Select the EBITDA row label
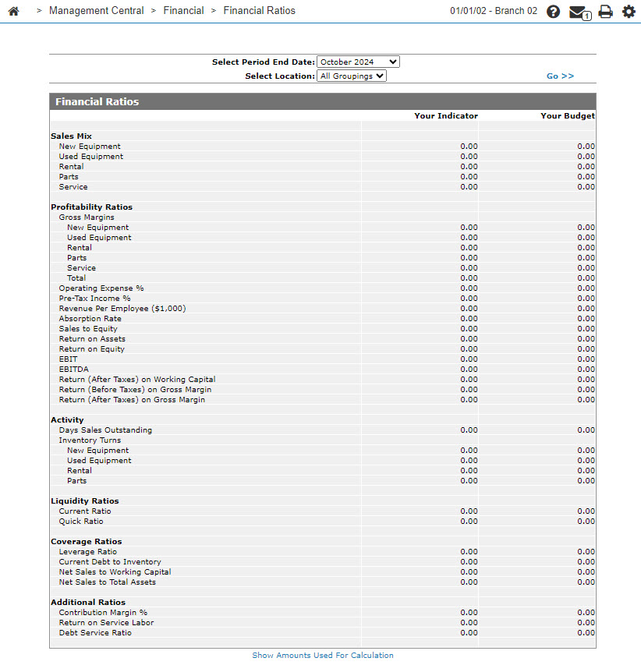 tap(74, 370)
